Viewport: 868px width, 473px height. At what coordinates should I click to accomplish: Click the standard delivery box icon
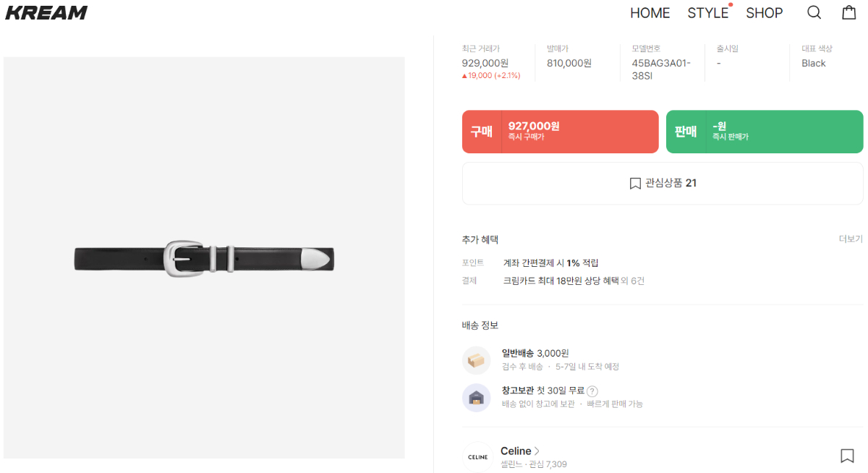pyautogui.click(x=476, y=359)
